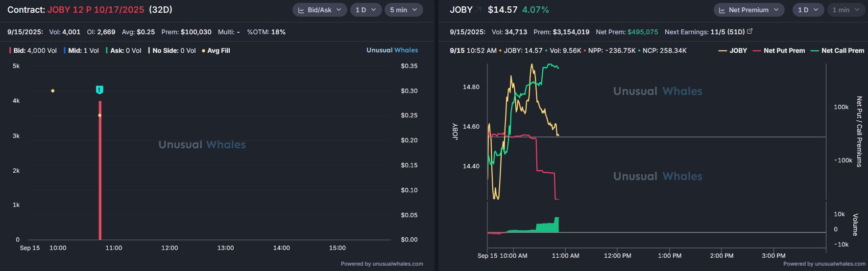Open the 5 min interval dropdown
This screenshot has height=271, width=868.
[x=404, y=10]
